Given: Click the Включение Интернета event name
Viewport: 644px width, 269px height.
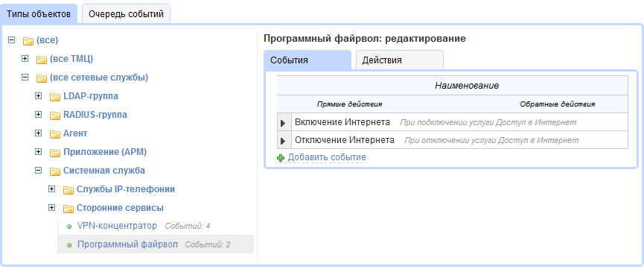Looking at the screenshot, I should coord(342,122).
